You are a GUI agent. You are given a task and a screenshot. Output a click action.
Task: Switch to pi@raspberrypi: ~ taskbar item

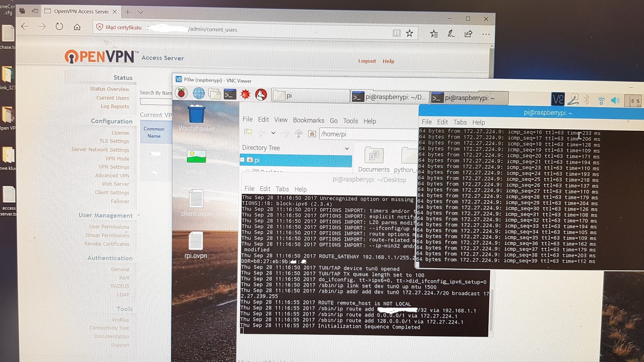point(469,98)
